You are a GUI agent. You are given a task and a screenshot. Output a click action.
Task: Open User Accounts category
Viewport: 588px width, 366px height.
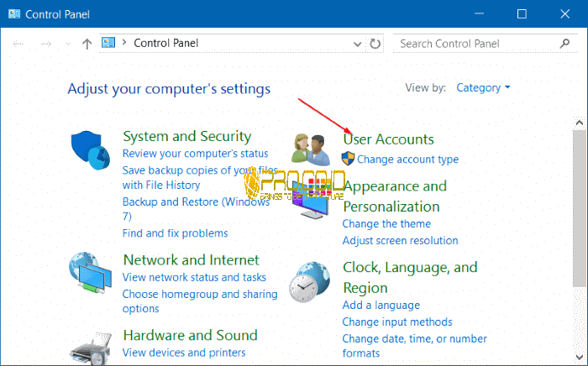(388, 139)
